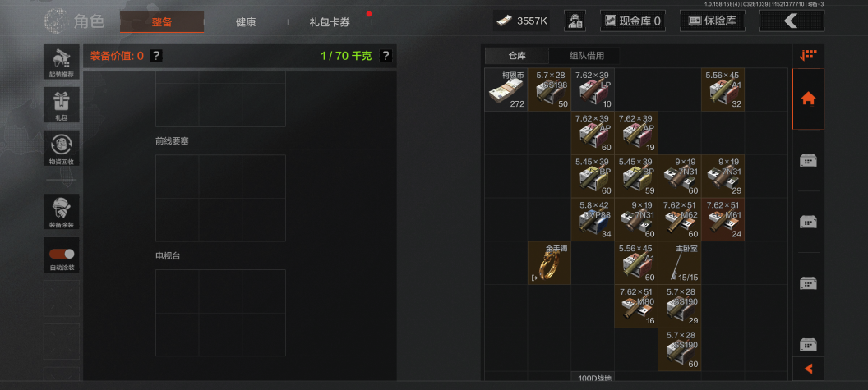Click the back arrow button at top right
Screen dimensions: 868x390
point(792,21)
